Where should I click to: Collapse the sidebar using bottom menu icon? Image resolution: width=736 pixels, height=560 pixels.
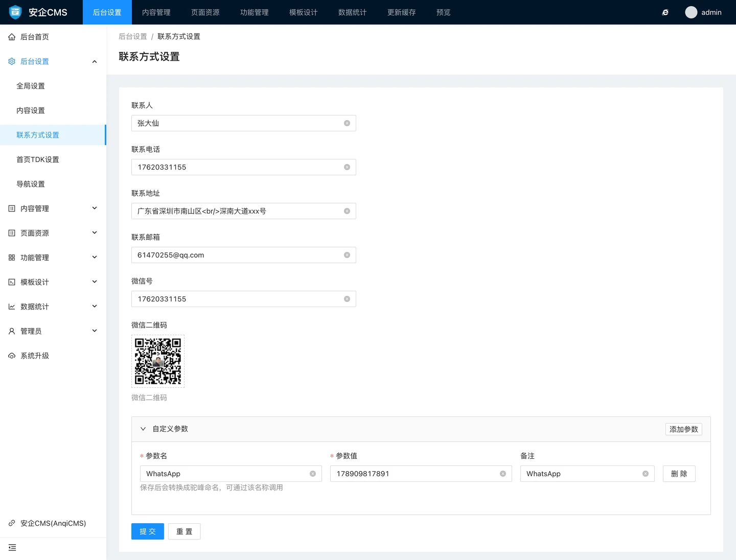point(12,548)
